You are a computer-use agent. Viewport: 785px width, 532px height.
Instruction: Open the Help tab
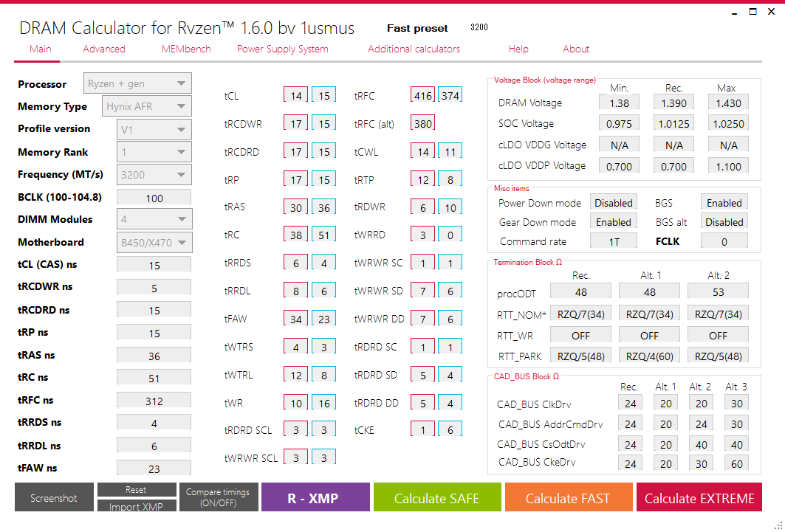(518, 49)
